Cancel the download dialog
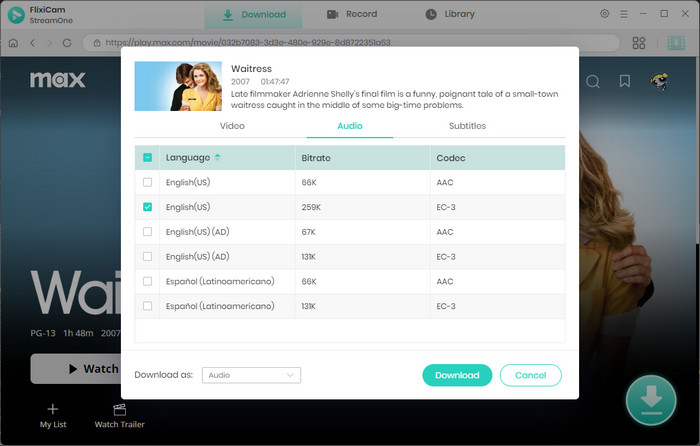Viewport: 700px width, 446px height. (531, 375)
